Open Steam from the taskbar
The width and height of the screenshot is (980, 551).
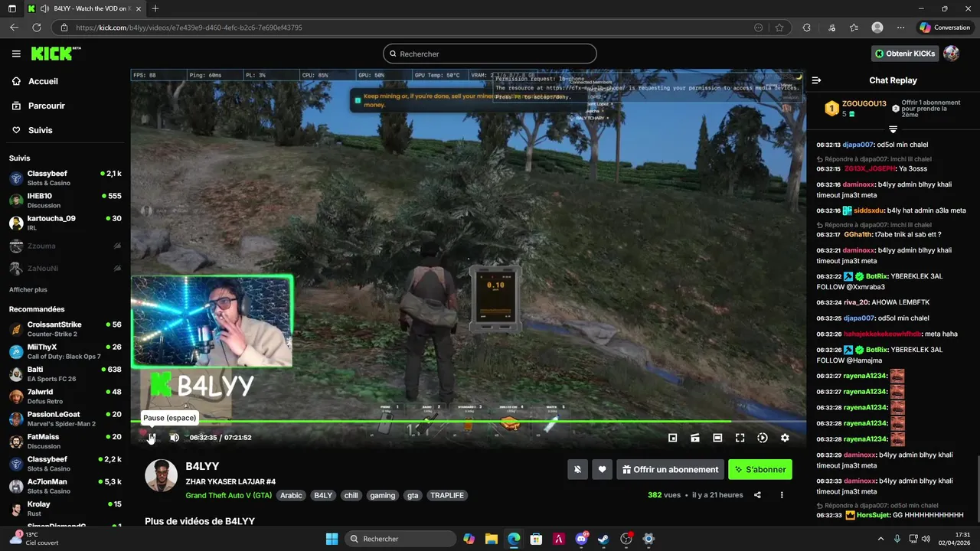[604, 539]
